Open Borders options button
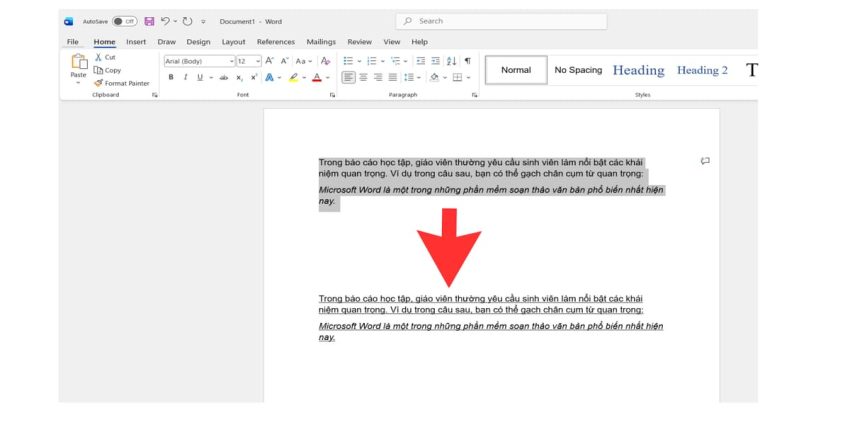 tap(458, 78)
